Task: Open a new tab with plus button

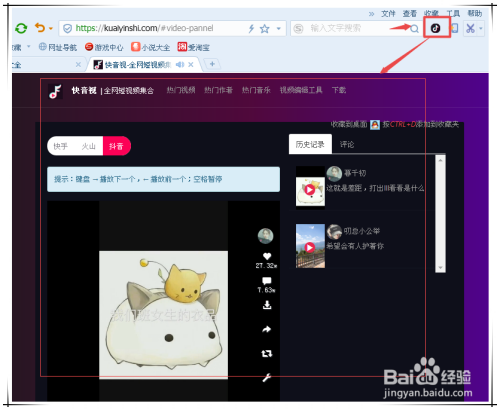Action: click(212, 64)
